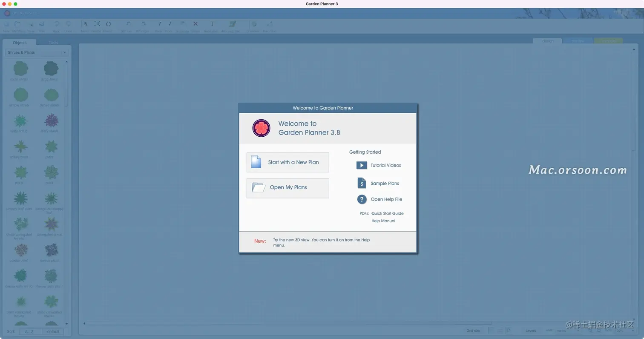Open the Quick Start Guide PDF
644x339 pixels.
point(387,213)
